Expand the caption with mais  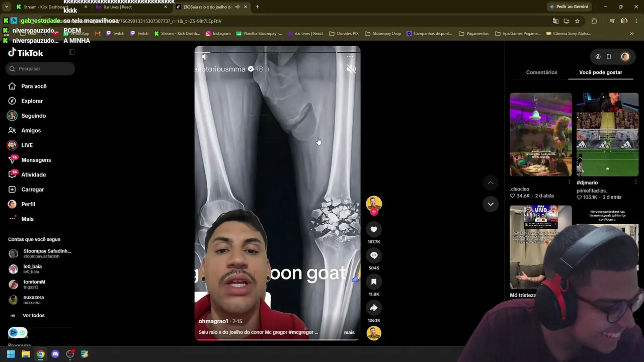coord(349,332)
